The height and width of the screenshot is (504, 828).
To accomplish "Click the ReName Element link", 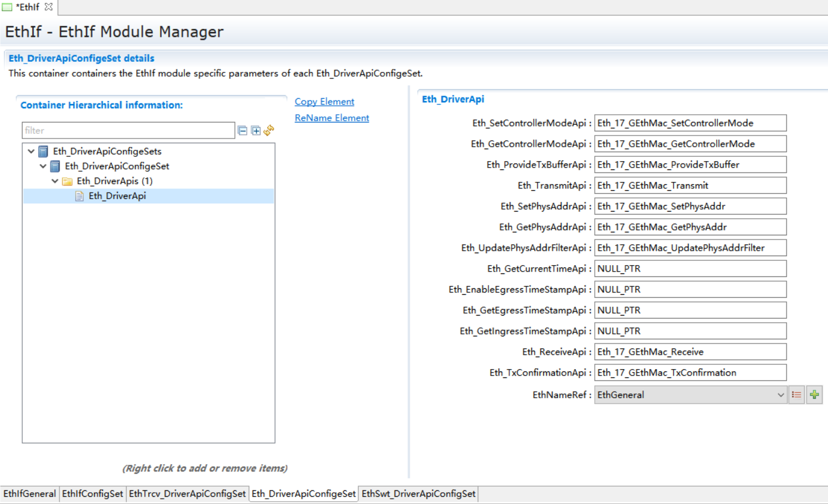I will [332, 118].
